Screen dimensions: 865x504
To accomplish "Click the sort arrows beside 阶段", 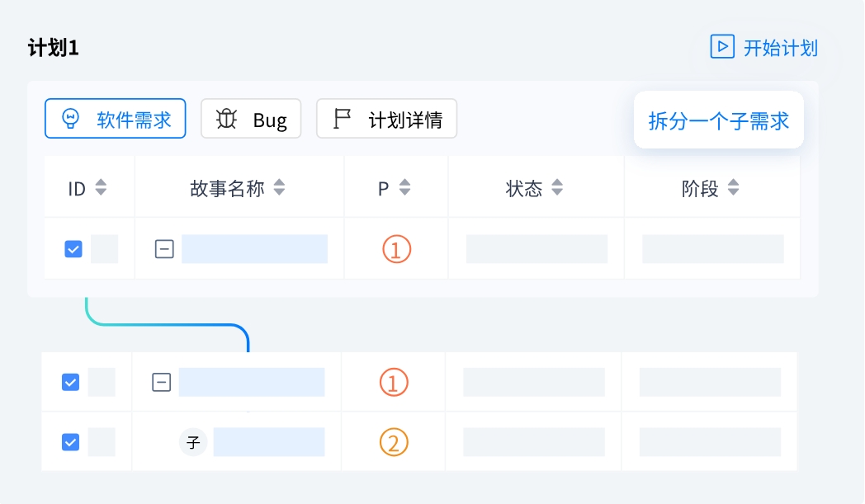I will click(733, 188).
